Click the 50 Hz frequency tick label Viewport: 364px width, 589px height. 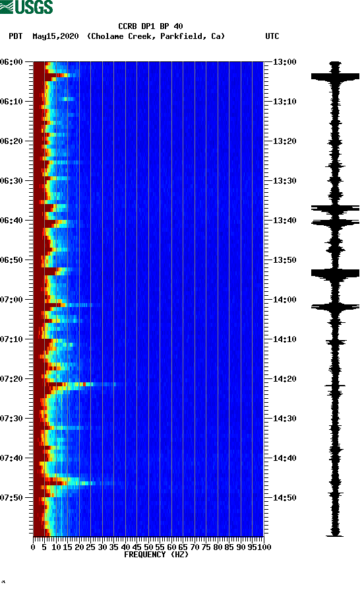tap(148, 547)
